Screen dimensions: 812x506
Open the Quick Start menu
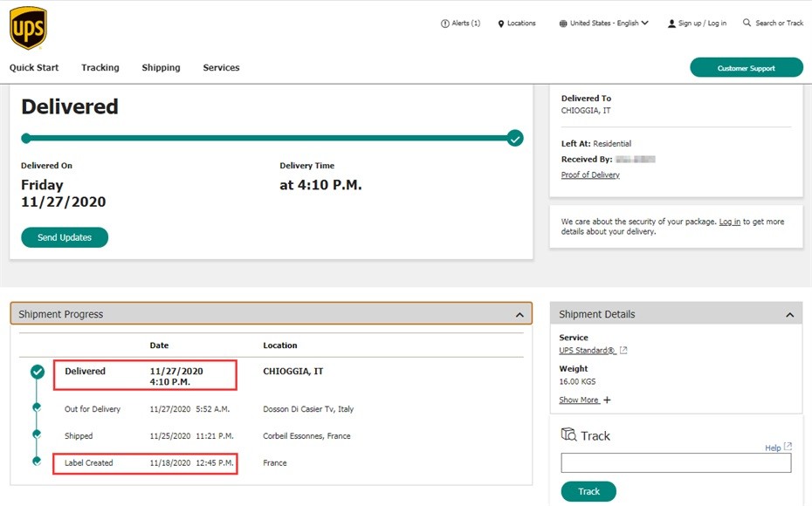pyautogui.click(x=34, y=68)
